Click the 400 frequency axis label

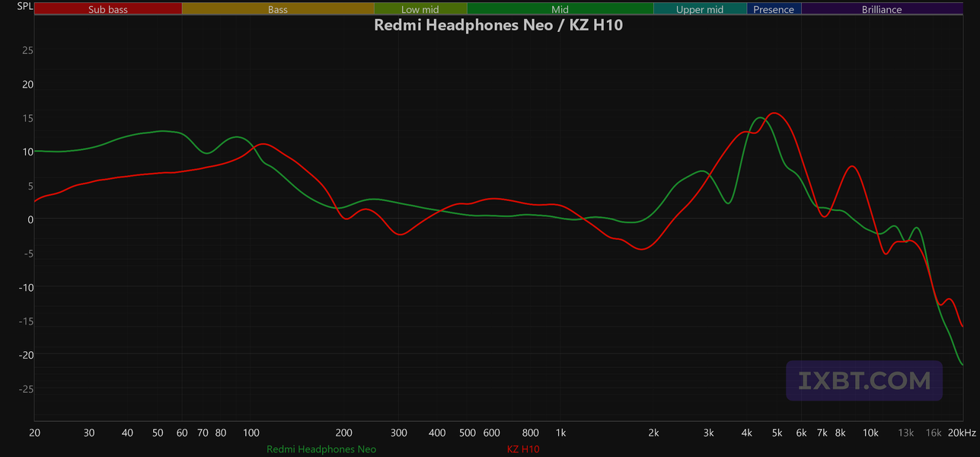coord(437,433)
